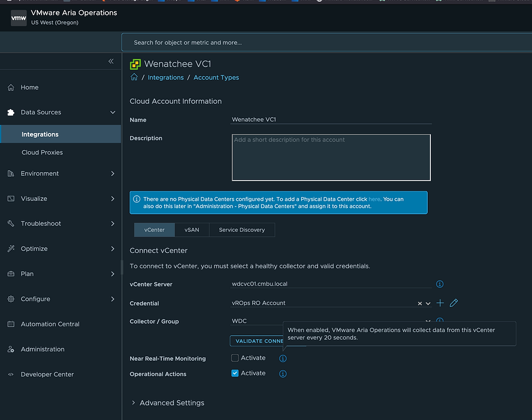This screenshot has width=532, height=420.
Task: Click the Troubleshoot wrench icon
Action: [11, 224]
